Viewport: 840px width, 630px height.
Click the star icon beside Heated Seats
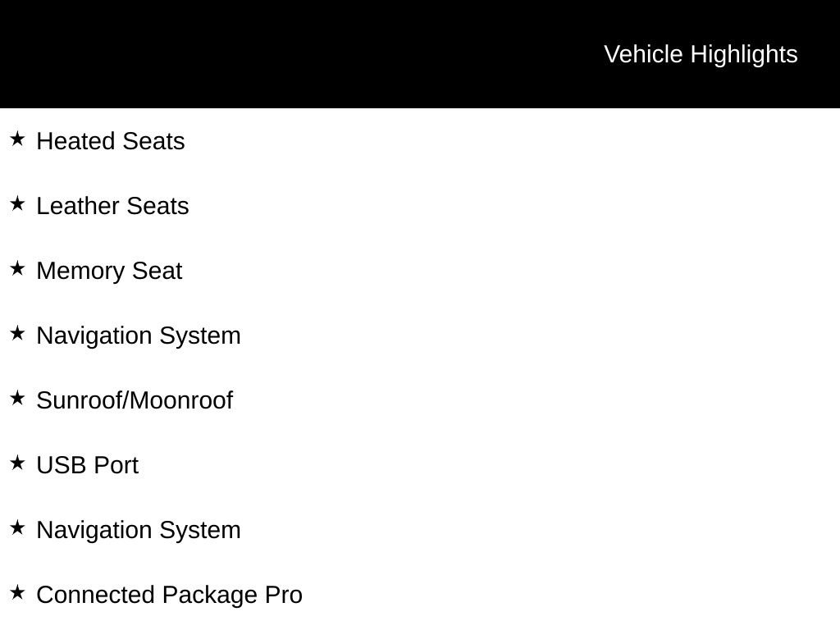(17, 139)
